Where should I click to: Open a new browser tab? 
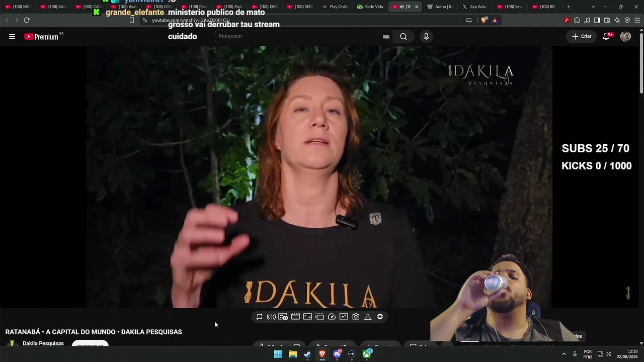click(x=569, y=7)
